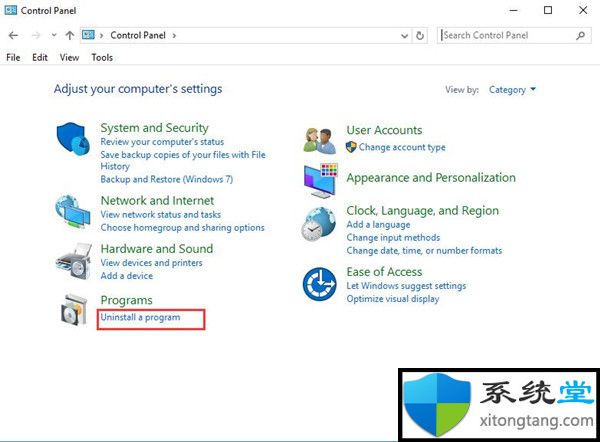Open Network and Internet category
Viewport: 600px width, 442px height.
click(x=157, y=201)
